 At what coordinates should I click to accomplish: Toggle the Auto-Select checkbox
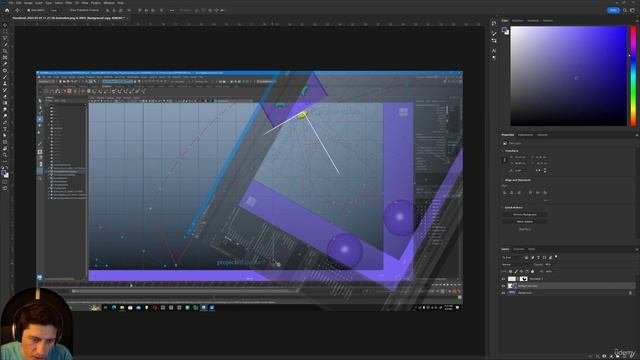29,10
